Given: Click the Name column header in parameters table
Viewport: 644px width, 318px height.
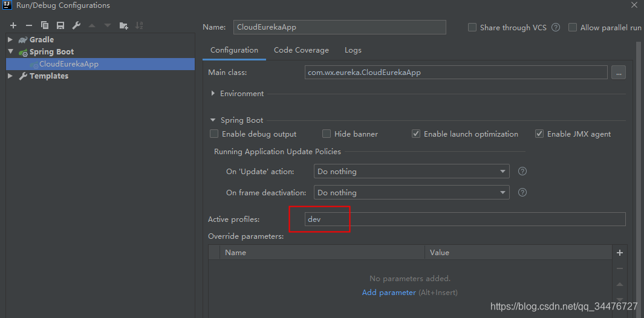Looking at the screenshot, I should [x=322, y=252].
